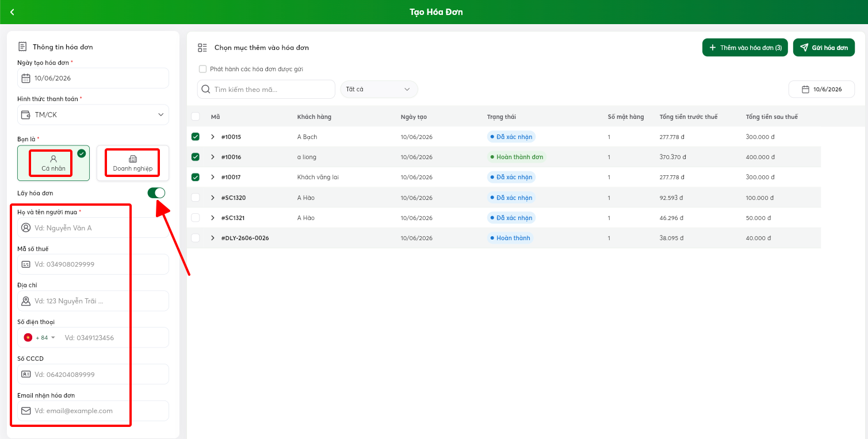Click the Họ và tên người mua field
868x439 pixels.
pyautogui.click(x=93, y=228)
